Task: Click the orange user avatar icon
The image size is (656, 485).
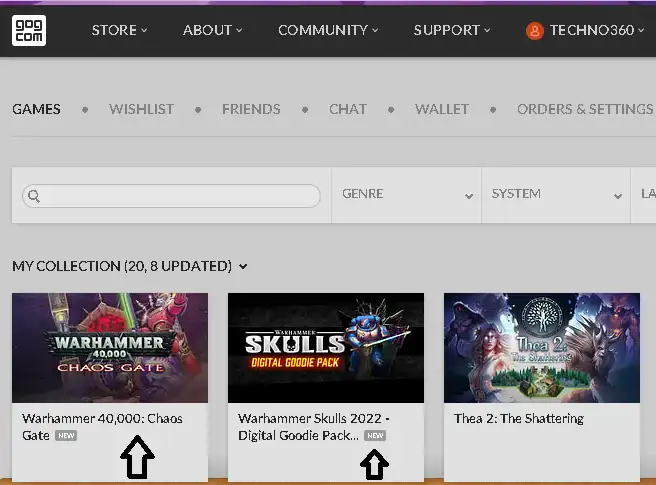Action: (x=535, y=31)
